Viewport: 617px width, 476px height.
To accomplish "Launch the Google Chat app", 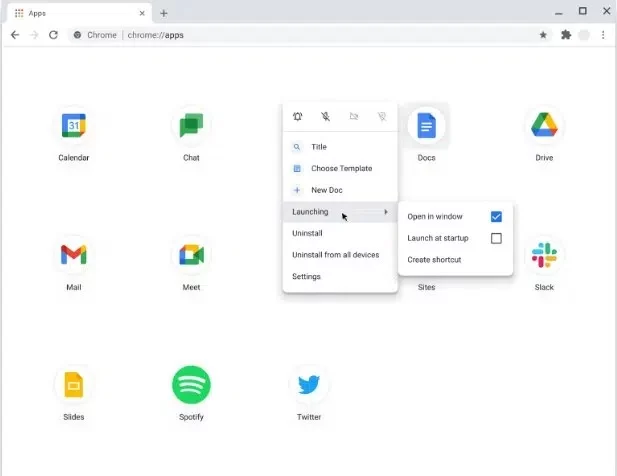I will pos(191,126).
